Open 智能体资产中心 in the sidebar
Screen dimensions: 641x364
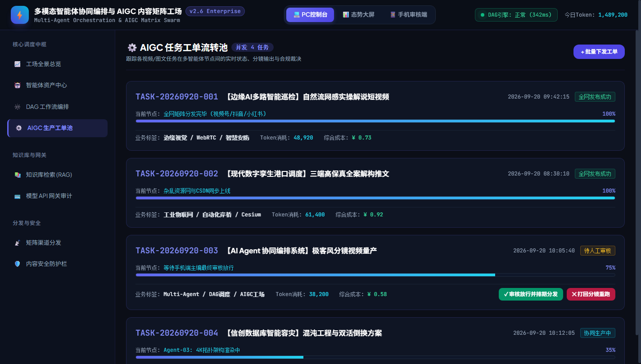click(x=58, y=85)
